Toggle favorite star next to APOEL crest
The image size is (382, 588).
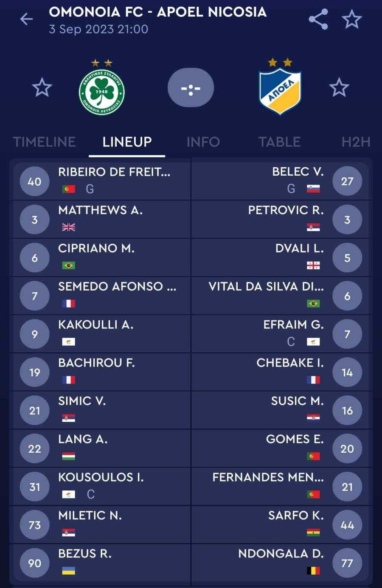339,87
